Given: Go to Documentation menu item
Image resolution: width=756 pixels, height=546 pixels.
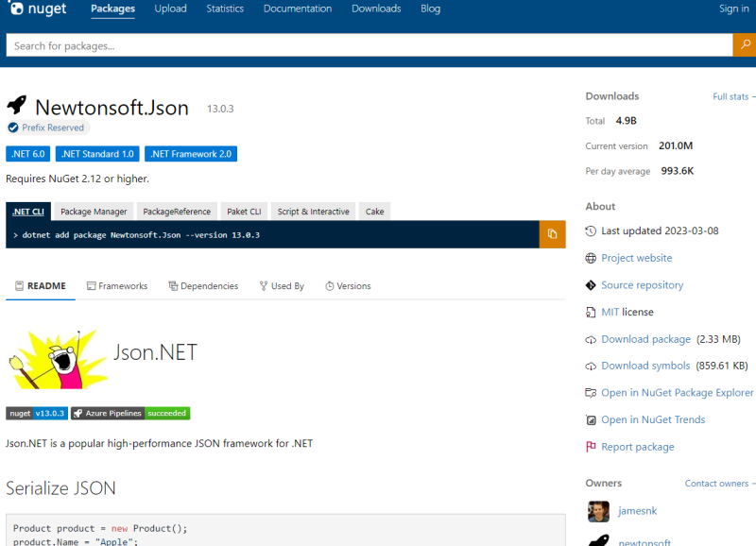Looking at the screenshot, I should tap(298, 9).
